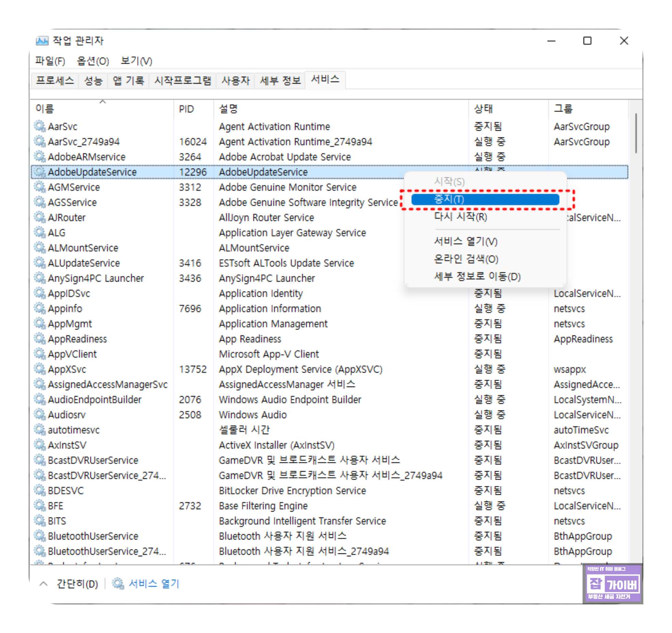The image size is (672, 633).
Task: Click 온라인 검색(O) menu entry
Action: coord(466,259)
